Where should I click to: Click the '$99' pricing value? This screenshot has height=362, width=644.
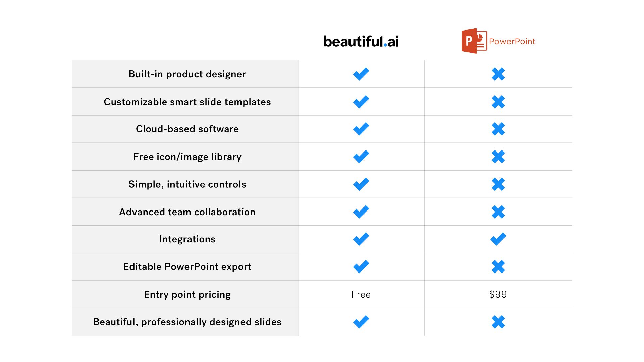pos(498,294)
